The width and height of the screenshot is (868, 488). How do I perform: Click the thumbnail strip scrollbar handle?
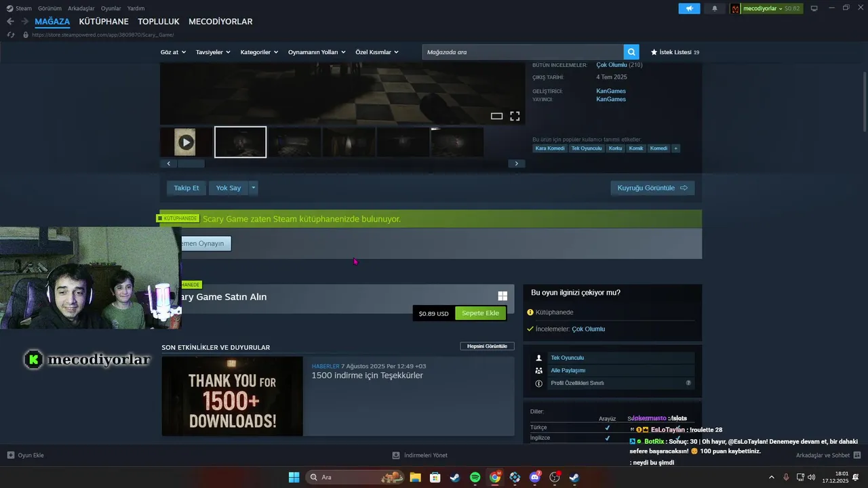tap(191, 163)
